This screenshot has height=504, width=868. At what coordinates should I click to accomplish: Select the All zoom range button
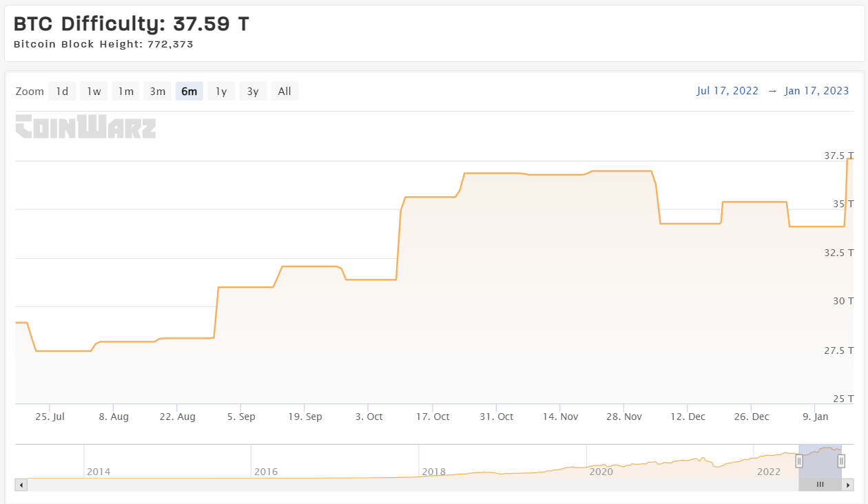coord(285,91)
